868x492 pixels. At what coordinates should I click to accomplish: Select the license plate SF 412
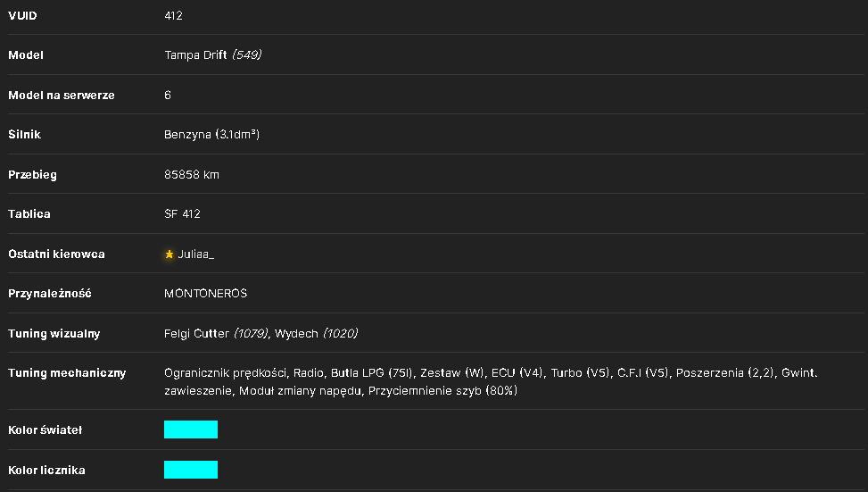[x=182, y=214]
